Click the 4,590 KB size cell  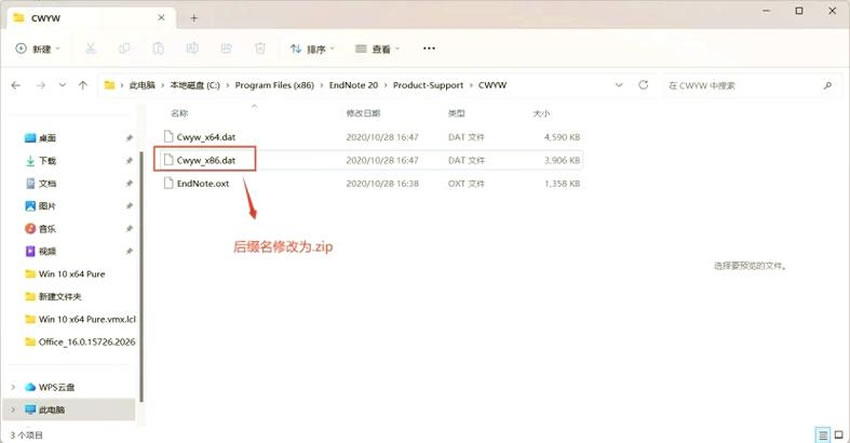[562, 137]
